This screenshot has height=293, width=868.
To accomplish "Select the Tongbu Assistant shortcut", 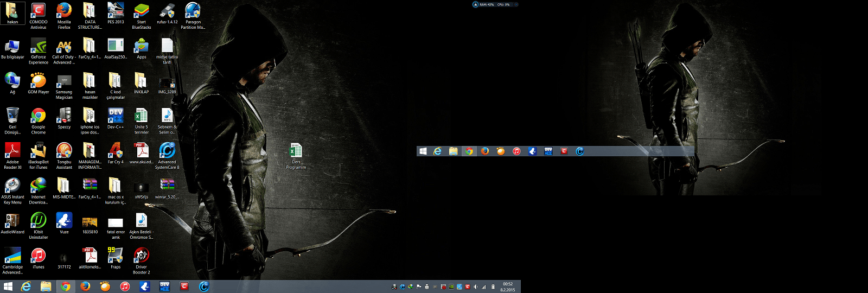I will click(64, 156).
